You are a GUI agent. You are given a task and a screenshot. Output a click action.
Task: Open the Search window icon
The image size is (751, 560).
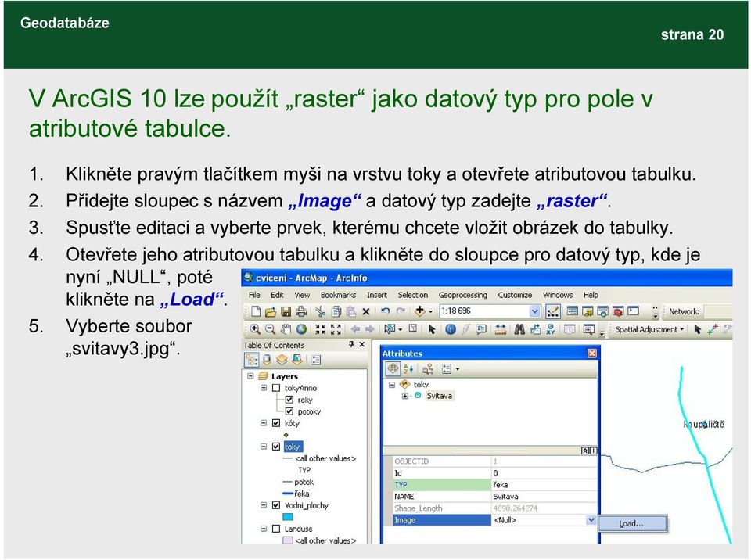click(602, 311)
